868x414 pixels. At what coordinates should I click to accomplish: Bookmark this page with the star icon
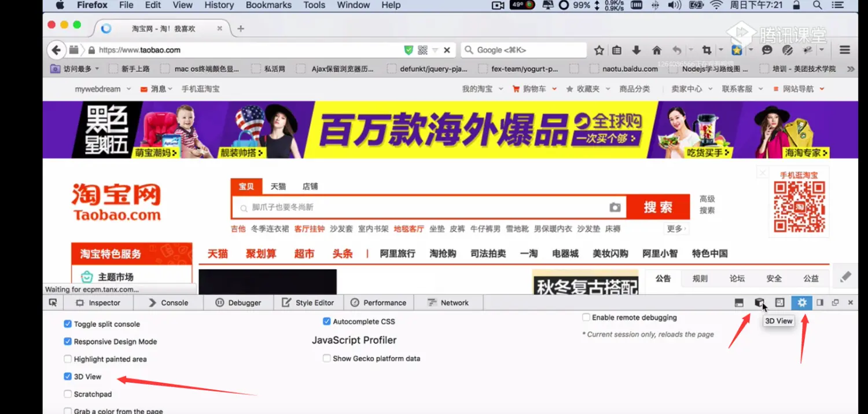pyautogui.click(x=599, y=50)
